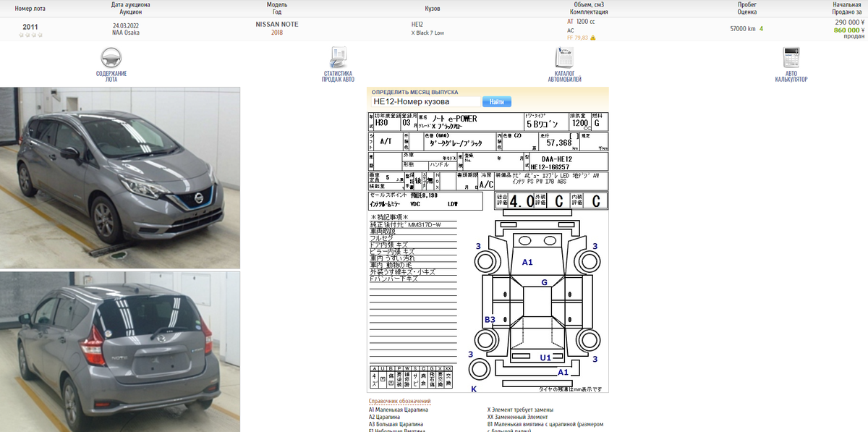Click the lot number '2011'
This screenshot has height=432, width=868.
pos(30,27)
